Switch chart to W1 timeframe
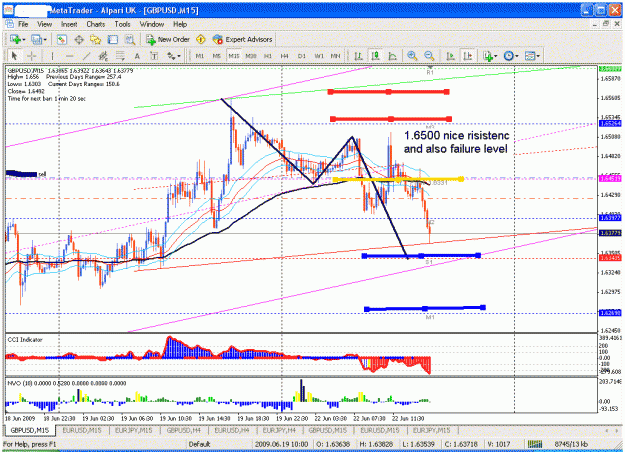This screenshot has width=625, height=452. (x=319, y=56)
